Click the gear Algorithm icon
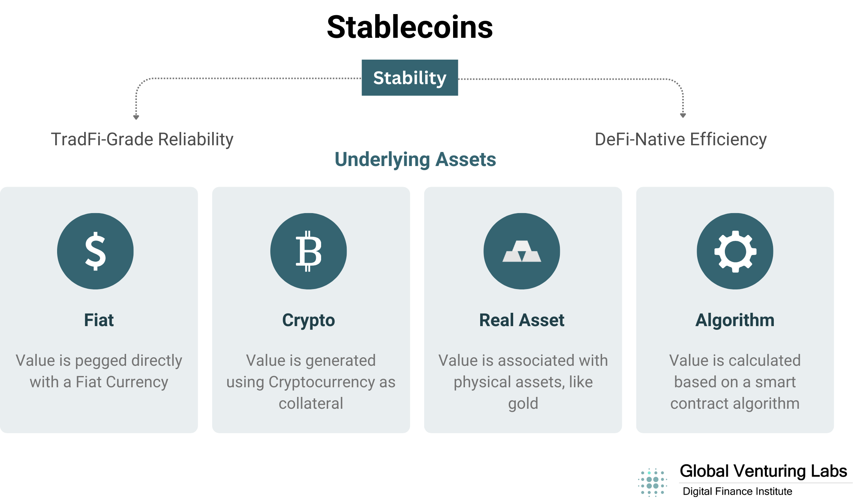Viewport: 858px width, 504px height. point(735,251)
